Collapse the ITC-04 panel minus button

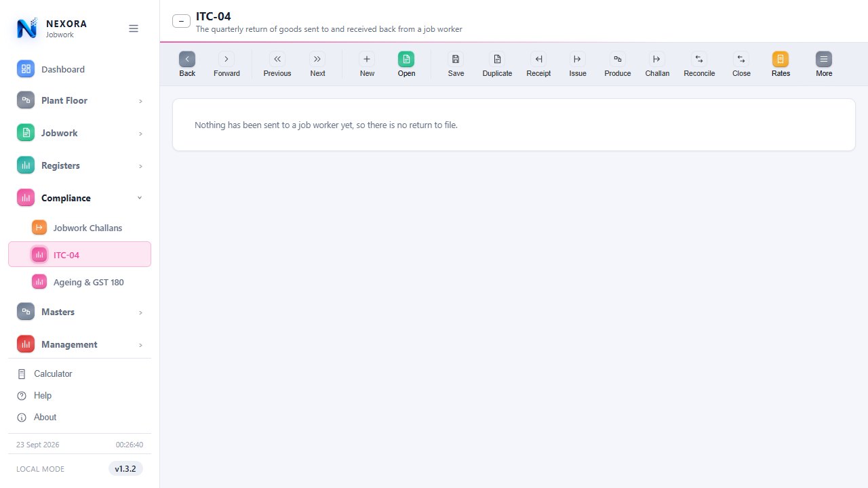coord(181,21)
